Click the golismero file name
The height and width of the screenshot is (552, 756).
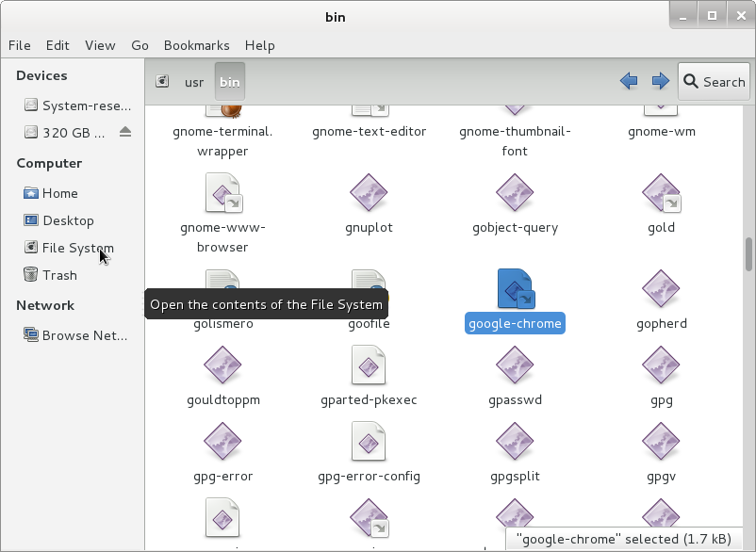(223, 324)
